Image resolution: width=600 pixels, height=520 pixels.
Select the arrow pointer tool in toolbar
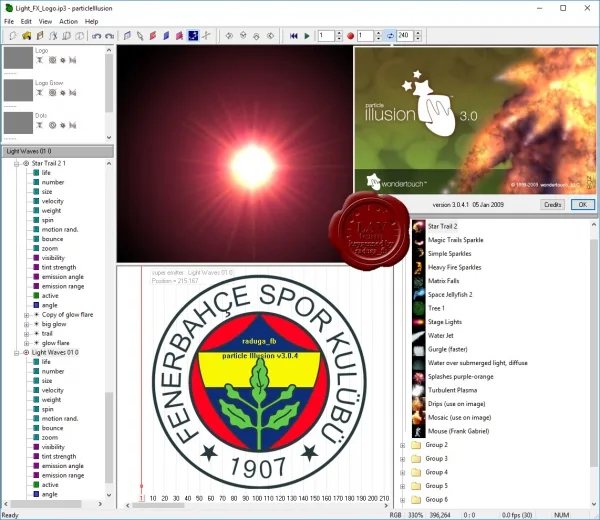coord(140,36)
